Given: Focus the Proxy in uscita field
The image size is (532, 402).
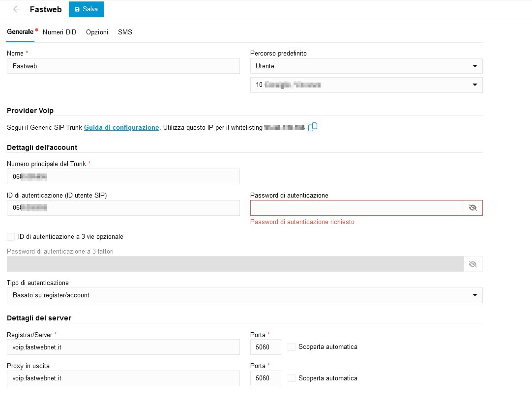Looking at the screenshot, I should pyautogui.click(x=123, y=378).
